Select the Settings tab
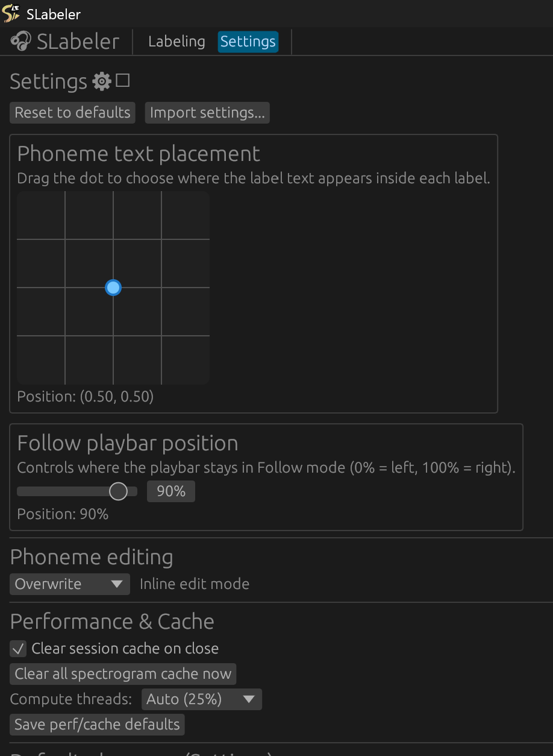Viewport: 553px width, 756px height. click(x=248, y=42)
